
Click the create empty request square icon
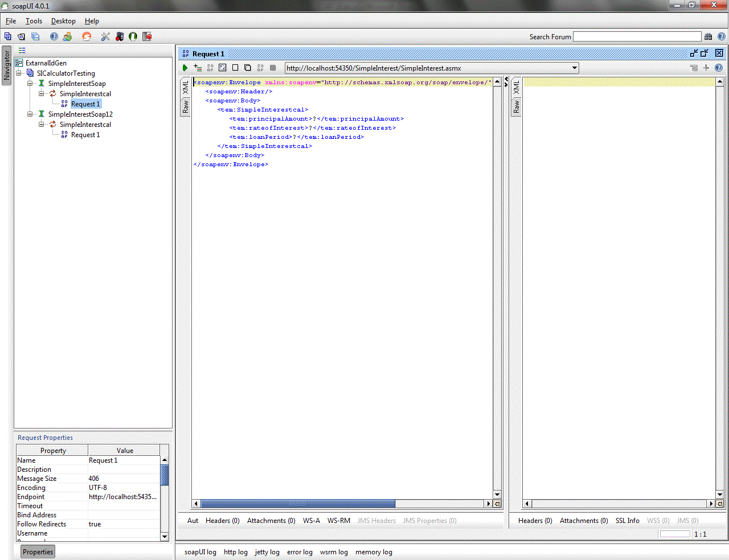click(x=235, y=68)
